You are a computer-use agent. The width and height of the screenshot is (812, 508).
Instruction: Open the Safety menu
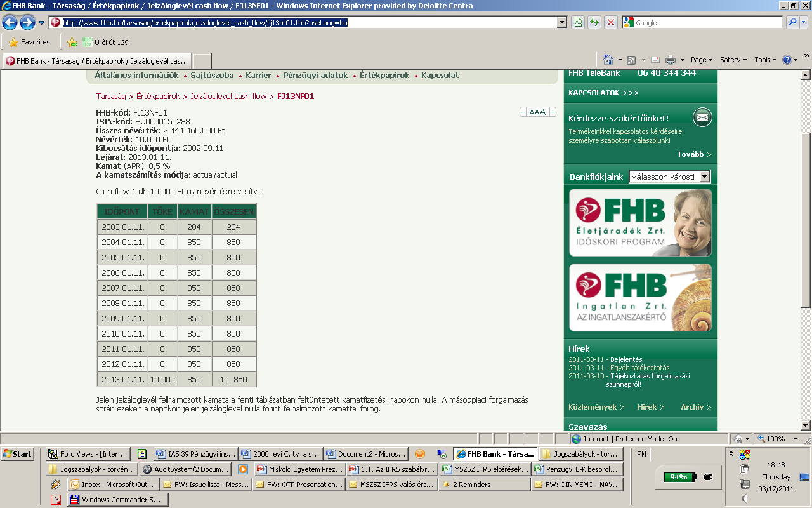point(733,60)
